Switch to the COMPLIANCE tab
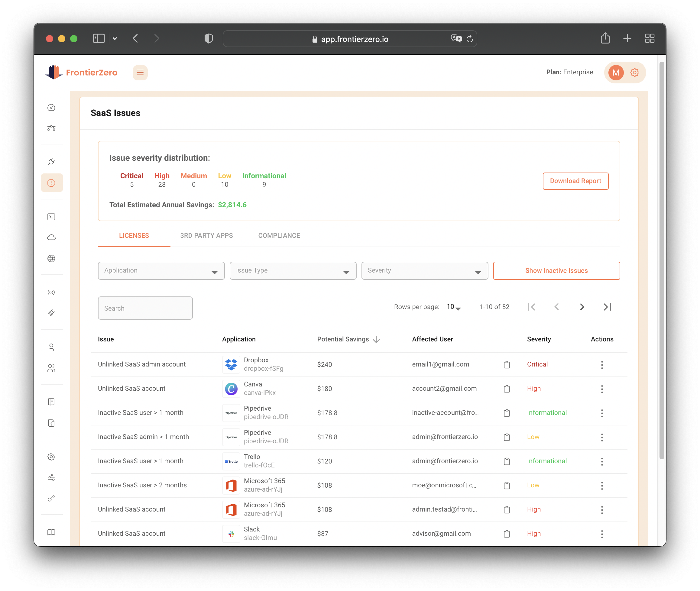700x591 pixels. pos(279,236)
